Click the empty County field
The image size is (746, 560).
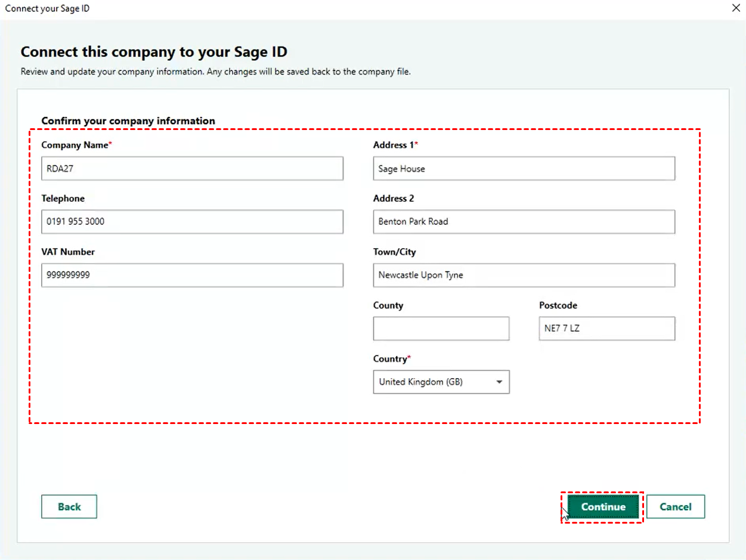pos(441,329)
